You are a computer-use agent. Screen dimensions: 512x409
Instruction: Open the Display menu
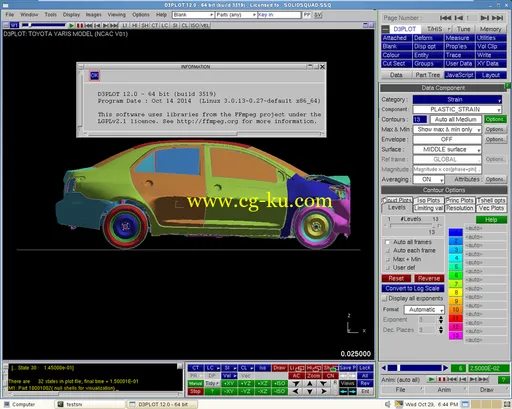pos(71,15)
